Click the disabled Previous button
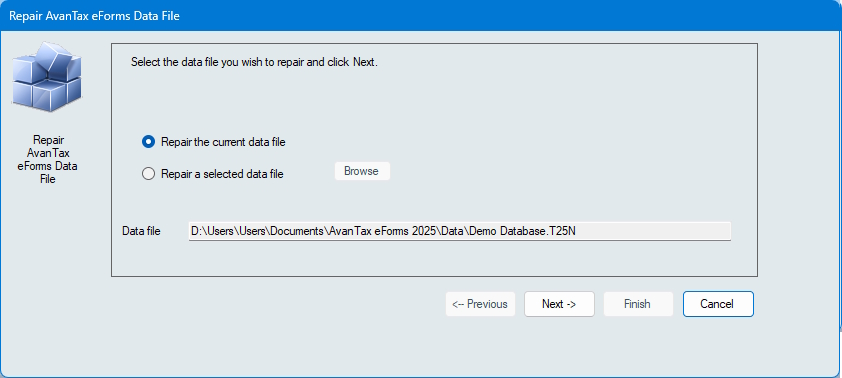Image resolution: width=842 pixels, height=378 pixels. coord(480,304)
